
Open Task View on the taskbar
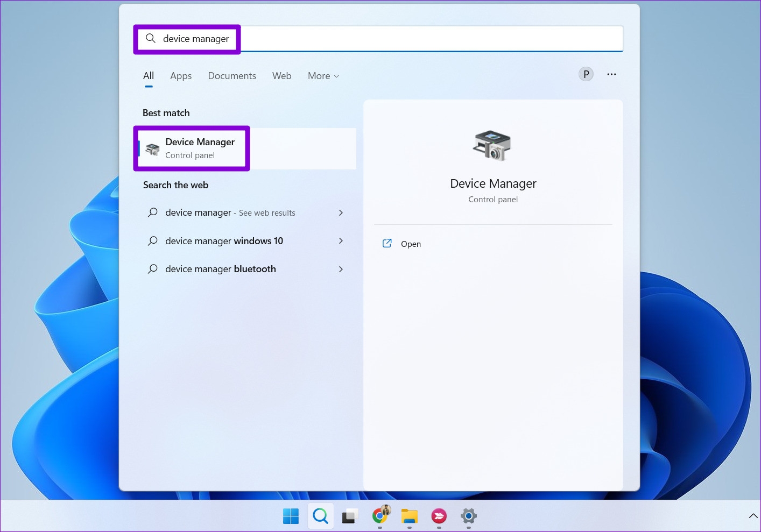coord(350,516)
